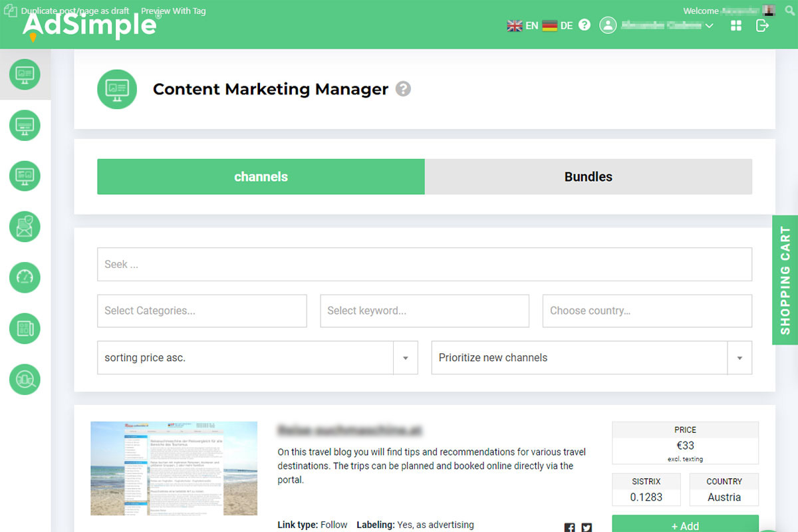Open the email shield sidebar icon
This screenshot has width=798, height=532.
25,227
